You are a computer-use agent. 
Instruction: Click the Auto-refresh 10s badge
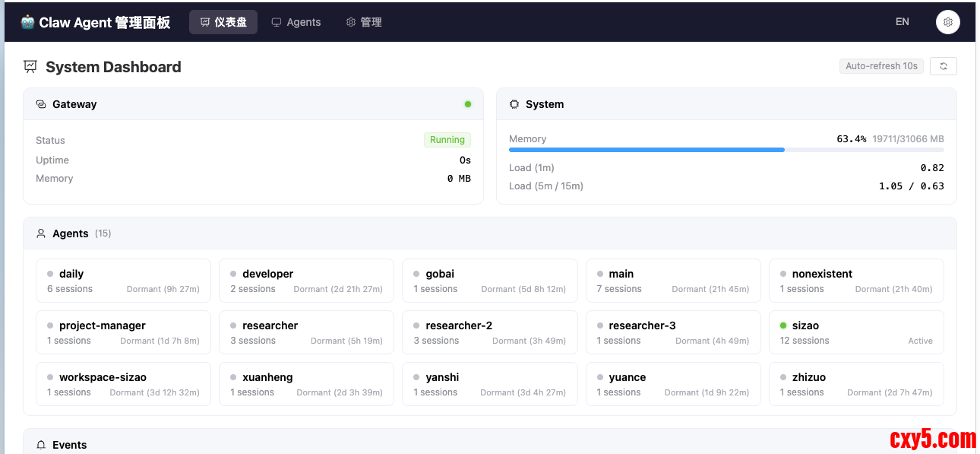(x=881, y=66)
